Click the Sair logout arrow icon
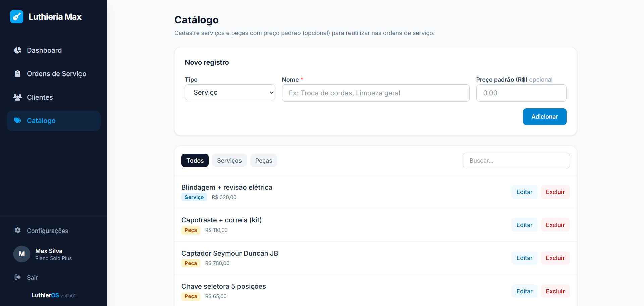The width and height of the screenshot is (644, 306). 18,277
